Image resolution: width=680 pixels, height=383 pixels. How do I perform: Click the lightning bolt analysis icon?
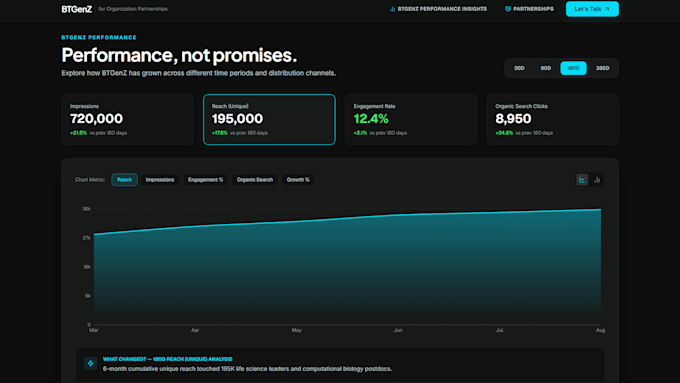coord(91,363)
